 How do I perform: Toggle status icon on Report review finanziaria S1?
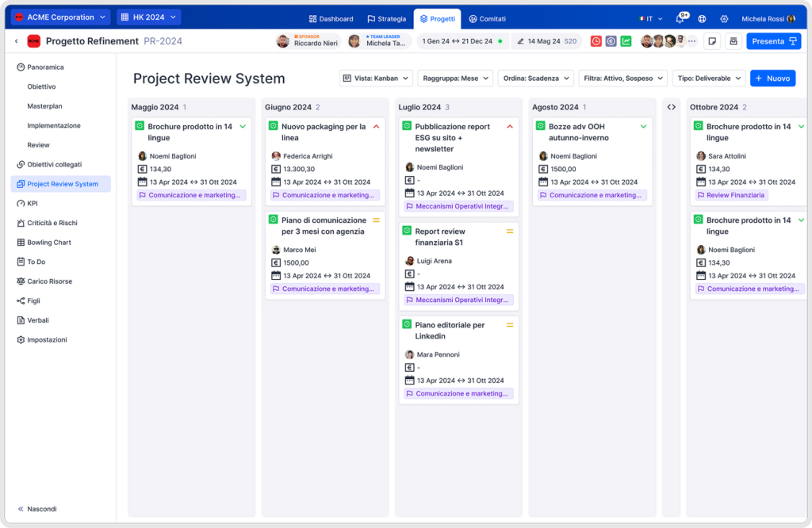coord(408,232)
